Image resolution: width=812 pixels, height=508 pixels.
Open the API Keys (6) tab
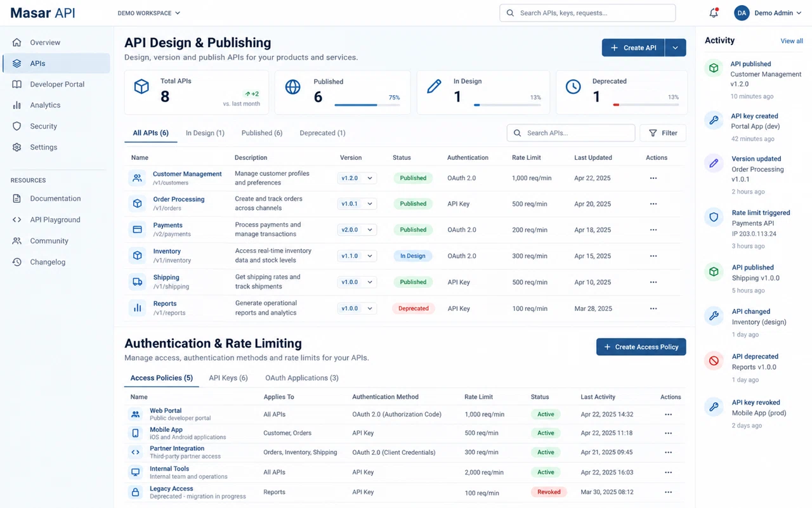(x=228, y=378)
